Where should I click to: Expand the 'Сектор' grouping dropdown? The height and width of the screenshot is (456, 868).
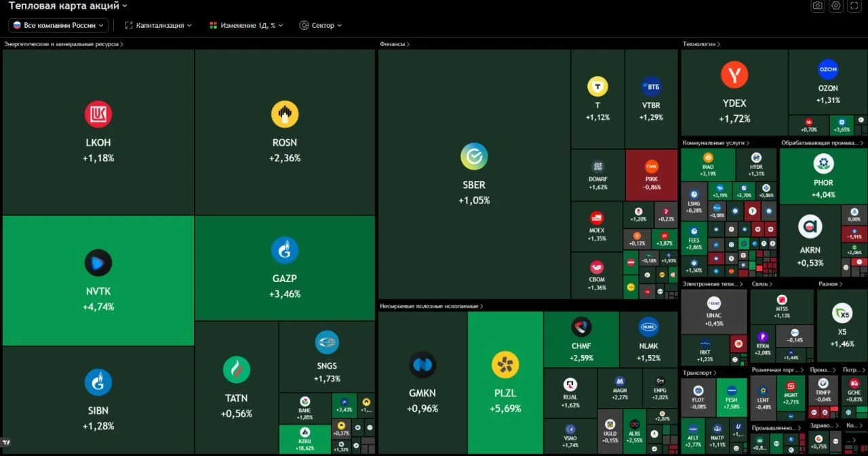click(321, 25)
